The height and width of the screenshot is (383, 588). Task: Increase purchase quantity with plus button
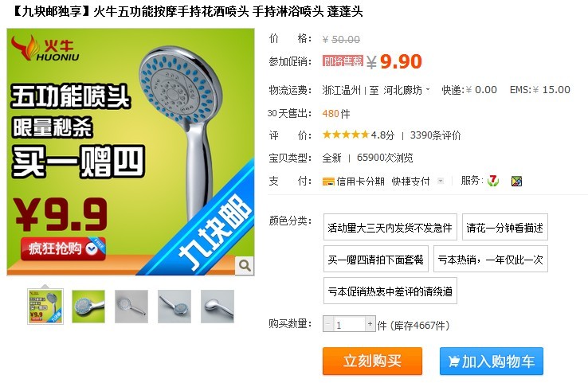370,324
